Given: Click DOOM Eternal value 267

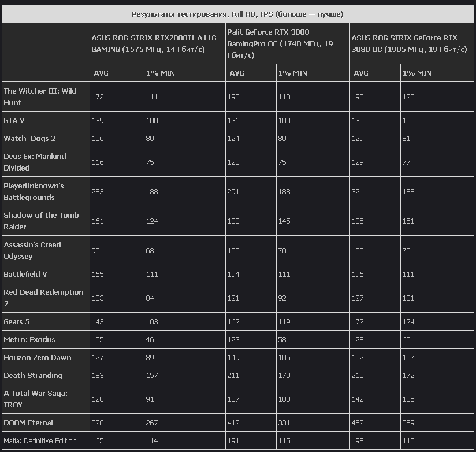Looking at the screenshot, I should pyautogui.click(x=152, y=423).
